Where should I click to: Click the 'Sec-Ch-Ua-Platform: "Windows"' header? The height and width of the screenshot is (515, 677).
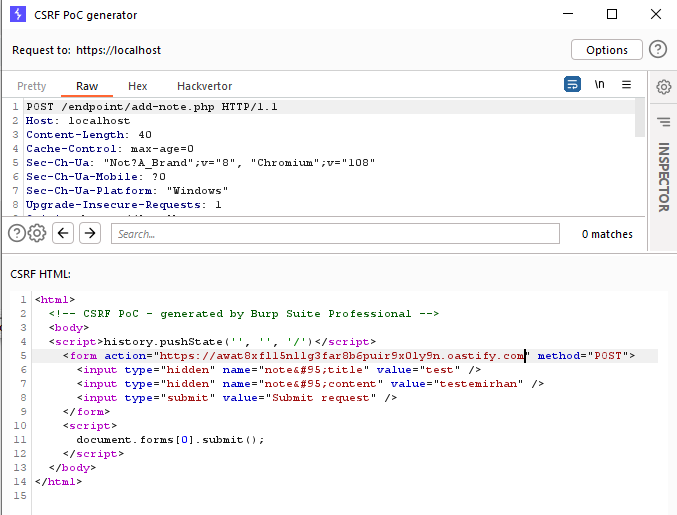tap(127, 190)
